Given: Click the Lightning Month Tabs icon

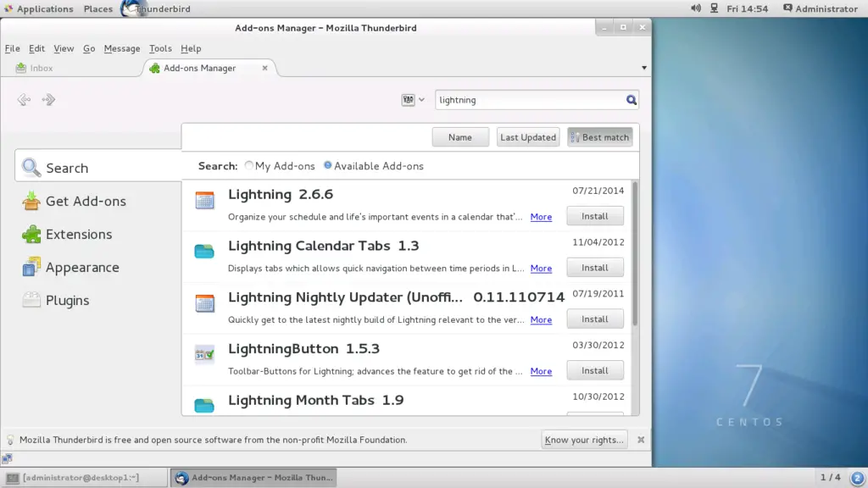Looking at the screenshot, I should point(204,406).
